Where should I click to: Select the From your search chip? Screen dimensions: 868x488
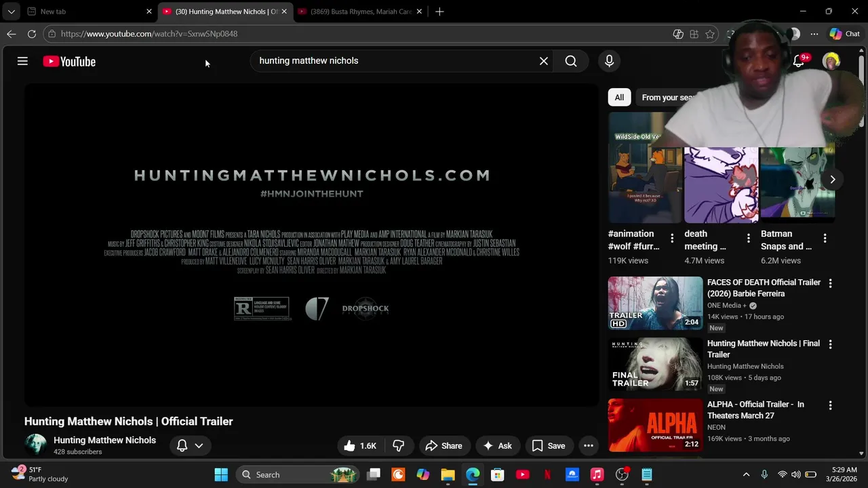pos(668,98)
